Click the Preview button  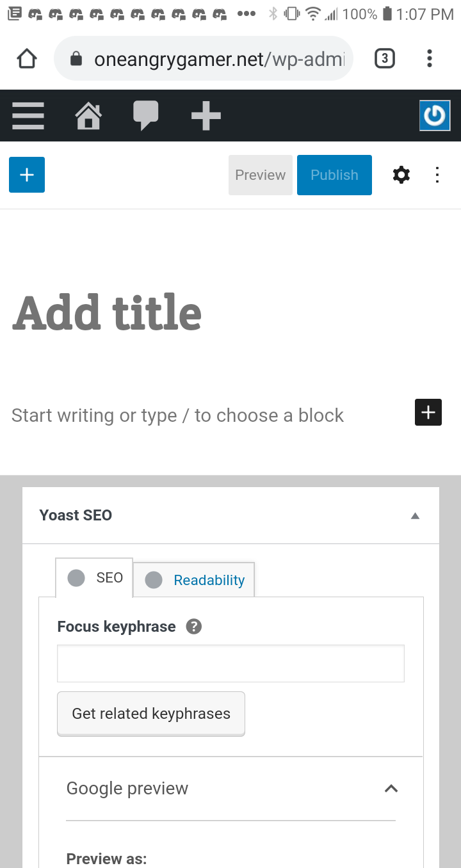tap(261, 175)
